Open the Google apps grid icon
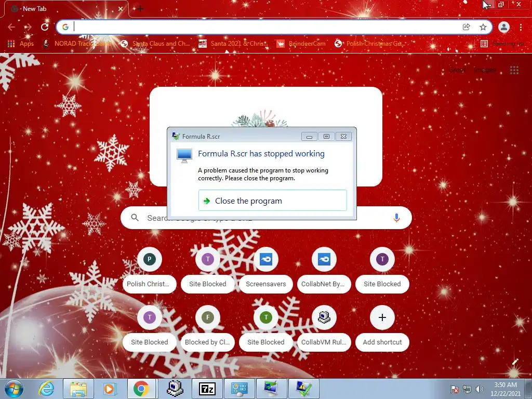This screenshot has height=399, width=532. 514,70
